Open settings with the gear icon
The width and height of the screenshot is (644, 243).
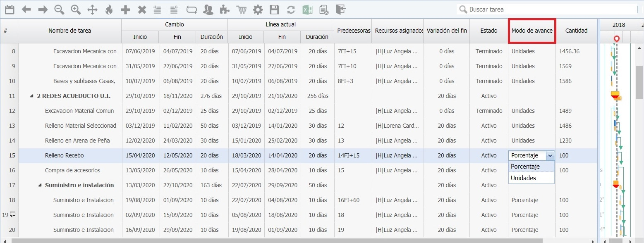pyautogui.click(x=258, y=10)
